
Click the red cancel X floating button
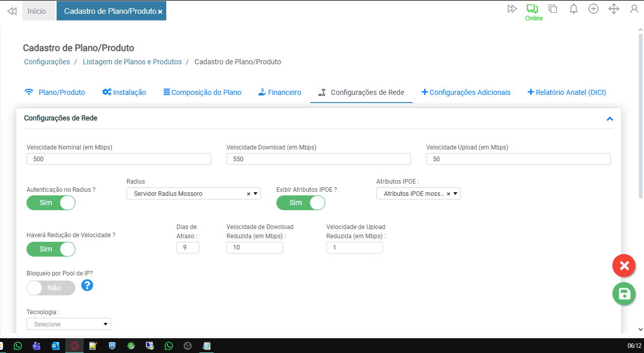tap(624, 266)
